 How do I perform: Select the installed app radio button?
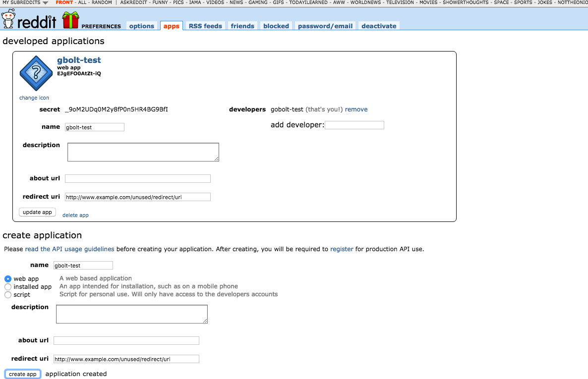8,287
